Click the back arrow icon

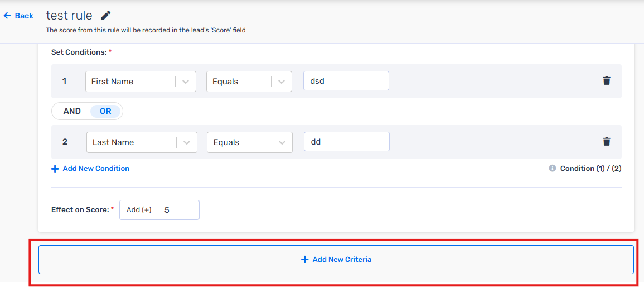[7, 16]
